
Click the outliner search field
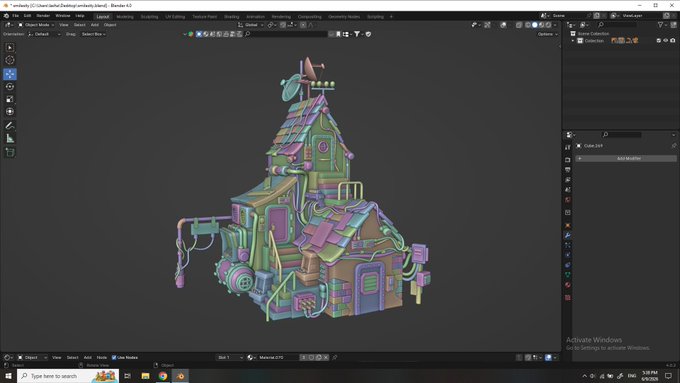pyautogui.click(x=618, y=25)
